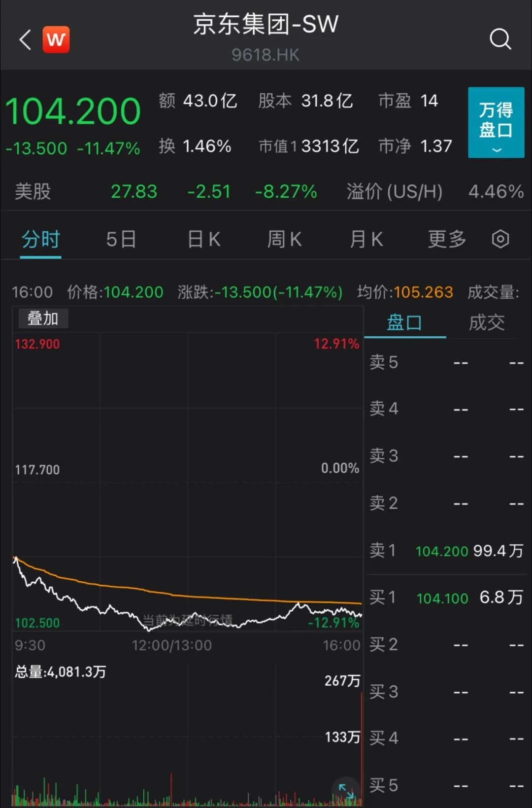This screenshot has height=808, width=532.
Task: Tap premium value 4.46%
Action: coord(496,191)
